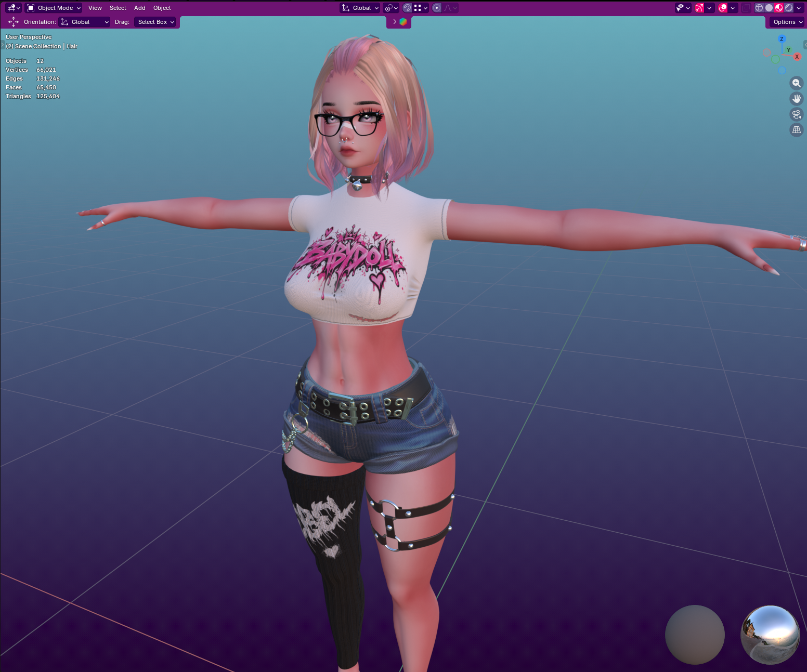This screenshot has height=672, width=807.
Task: Click the negative Y green circle on the gizmo
Action: pyautogui.click(x=775, y=60)
